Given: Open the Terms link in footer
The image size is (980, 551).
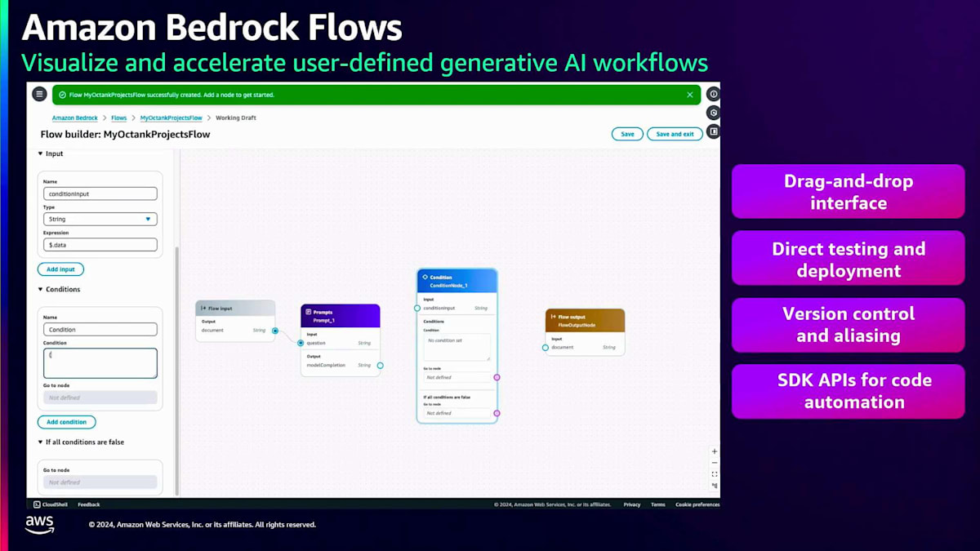Looking at the screenshot, I should pyautogui.click(x=658, y=504).
